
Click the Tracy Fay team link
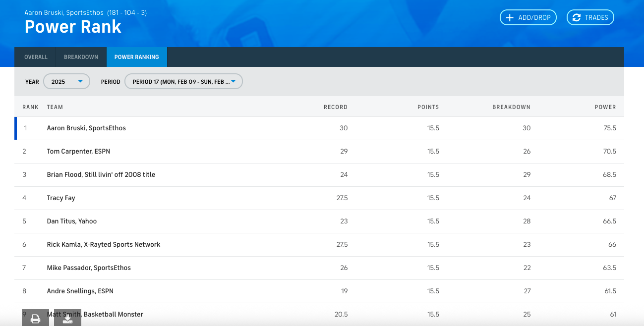(x=61, y=198)
